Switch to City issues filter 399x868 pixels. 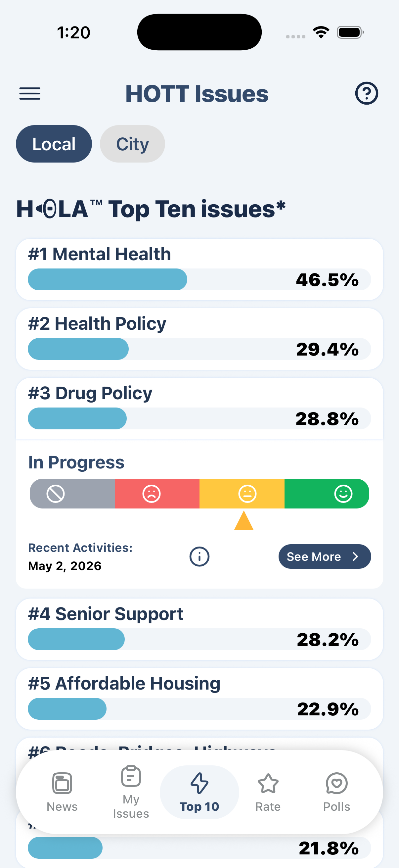tap(132, 144)
